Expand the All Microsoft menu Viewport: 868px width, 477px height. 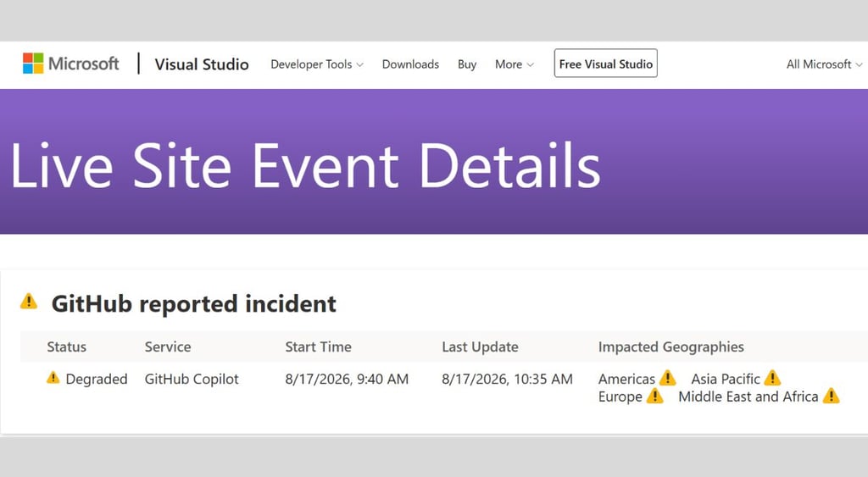click(x=824, y=64)
